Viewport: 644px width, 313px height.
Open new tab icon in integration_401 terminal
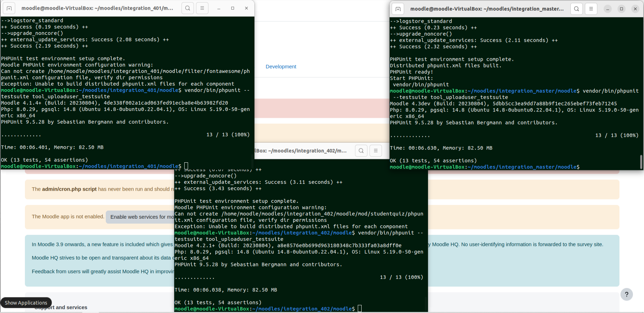click(9, 8)
